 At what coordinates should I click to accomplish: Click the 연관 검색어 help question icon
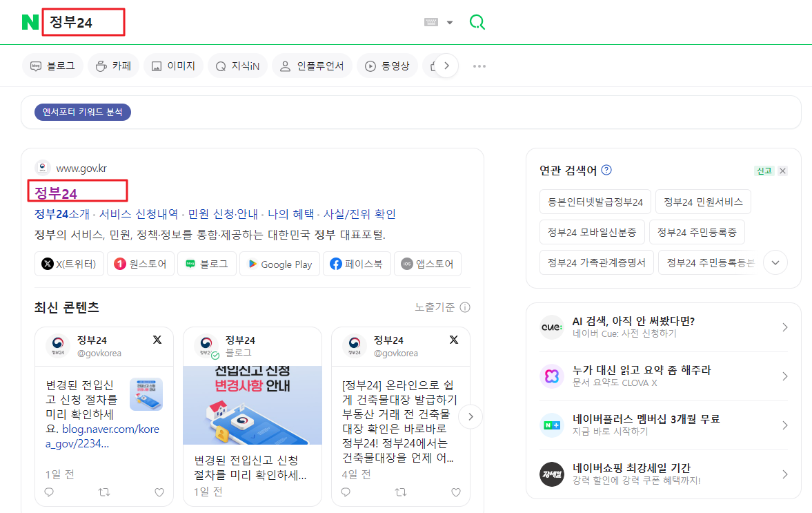606,170
